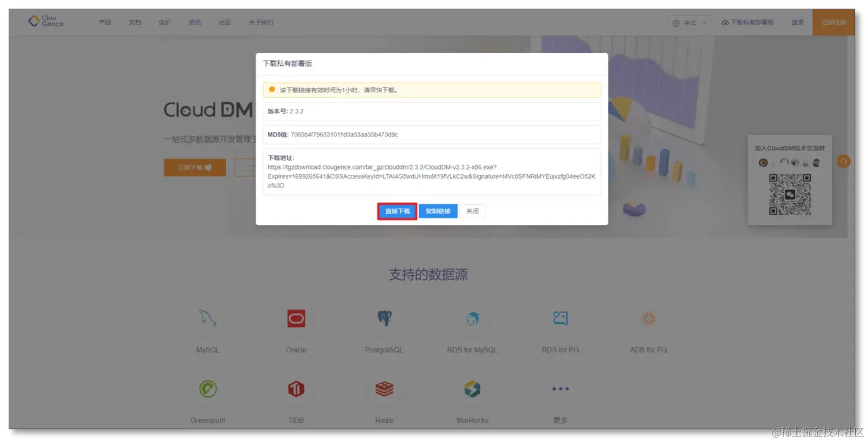Open the 文档 menu item

(135, 23)
